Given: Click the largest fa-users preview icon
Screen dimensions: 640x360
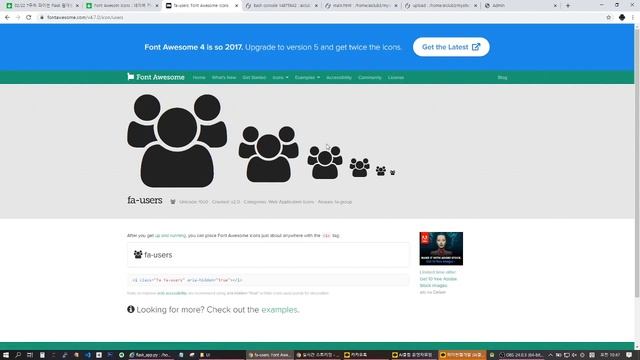Looking at the screenshot, I should [177, 141].
